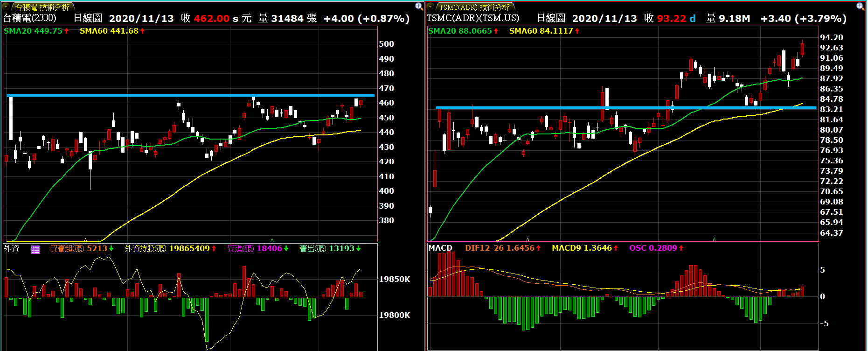Click the 462.00 closing price
This screenshot has width=868, height=351.
[x=211, y=19]
